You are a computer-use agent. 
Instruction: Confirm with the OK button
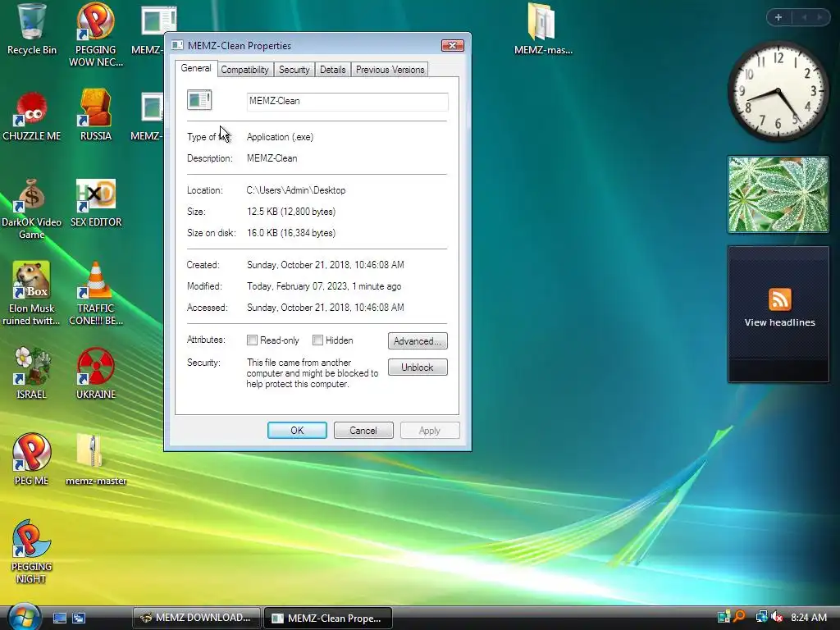pos(297,430)
